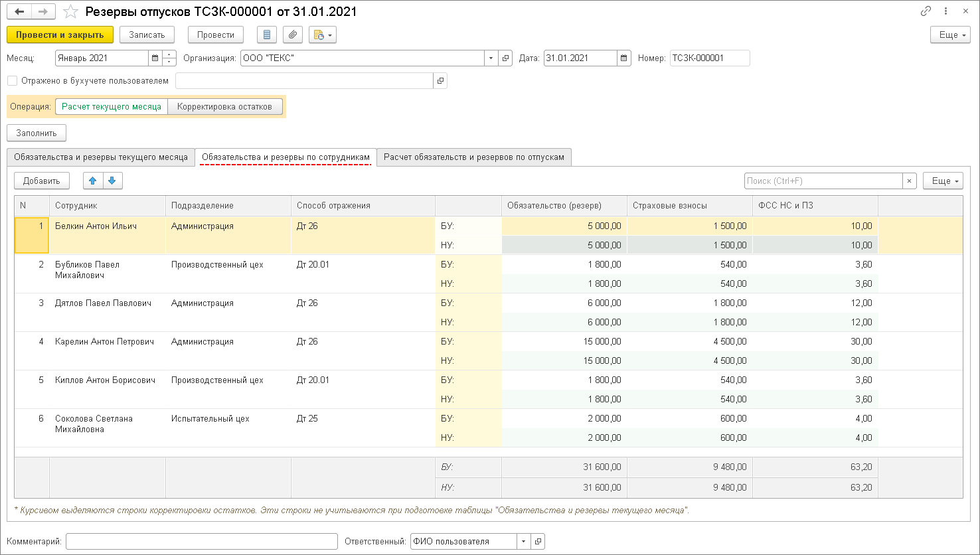Image resolution: width=980 pixels, height=555 pixels.
Task: Click Соколова's БУ ФСС value 4,00
Action: click(x=815, y=419)
